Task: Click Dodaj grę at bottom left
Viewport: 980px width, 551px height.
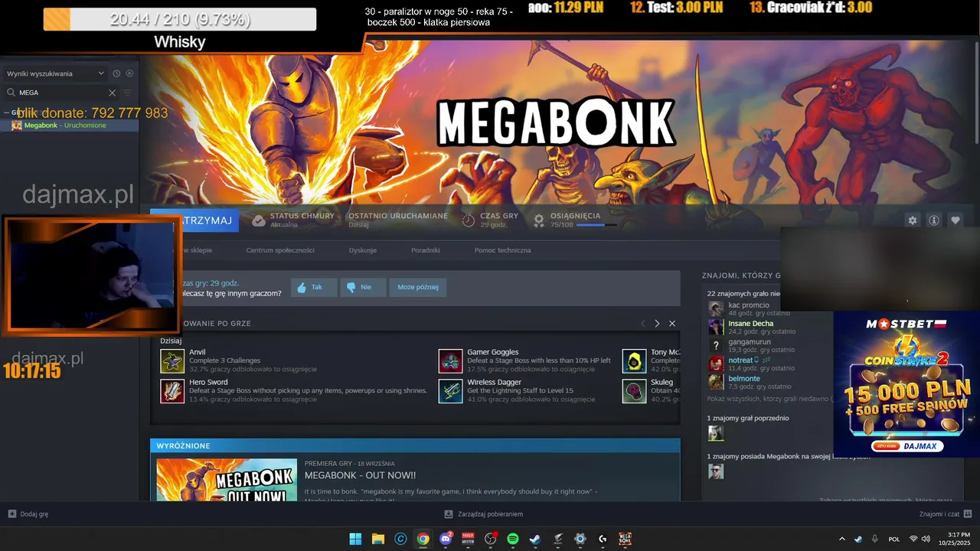Action: [28, 514]
